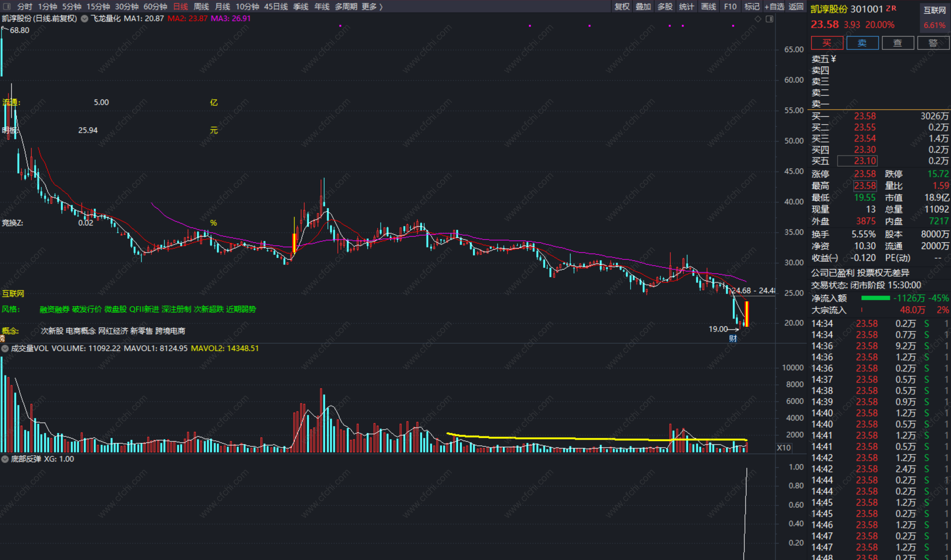Switch to 周线 weekly chart

[x=201, y=7]
